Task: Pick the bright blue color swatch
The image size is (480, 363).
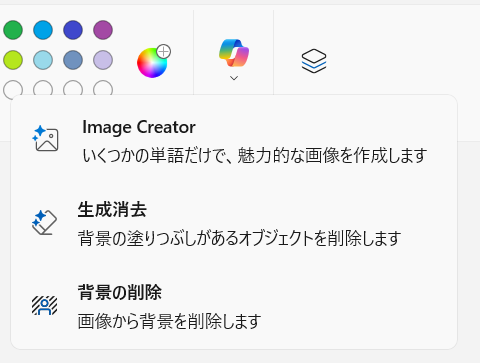Action: coord(43,30)
